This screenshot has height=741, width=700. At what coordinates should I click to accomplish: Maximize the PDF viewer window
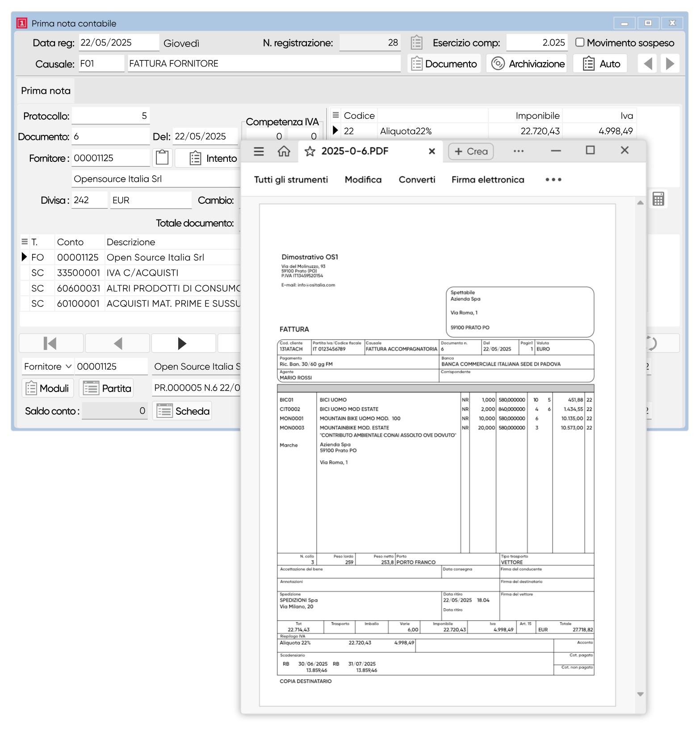point(590,150)
